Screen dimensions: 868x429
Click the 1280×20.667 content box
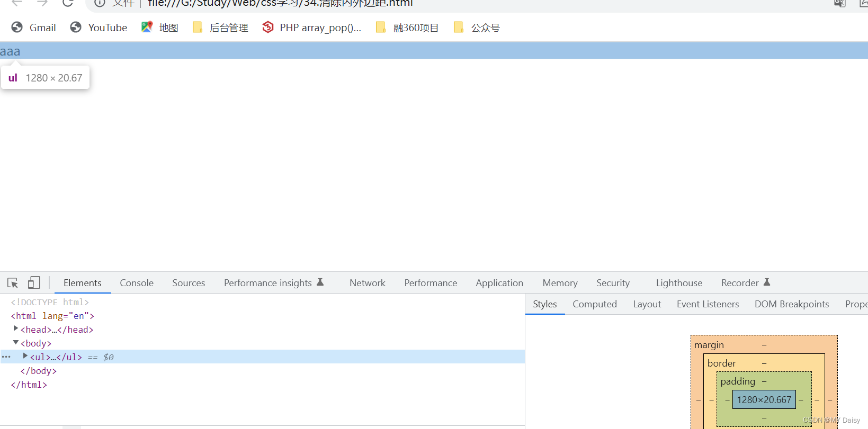point(764,400)
